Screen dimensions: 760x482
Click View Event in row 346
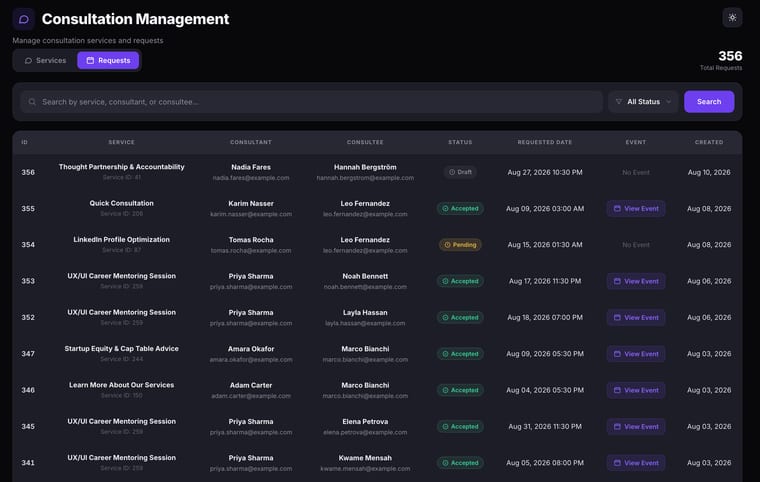[x=635, y=390]
